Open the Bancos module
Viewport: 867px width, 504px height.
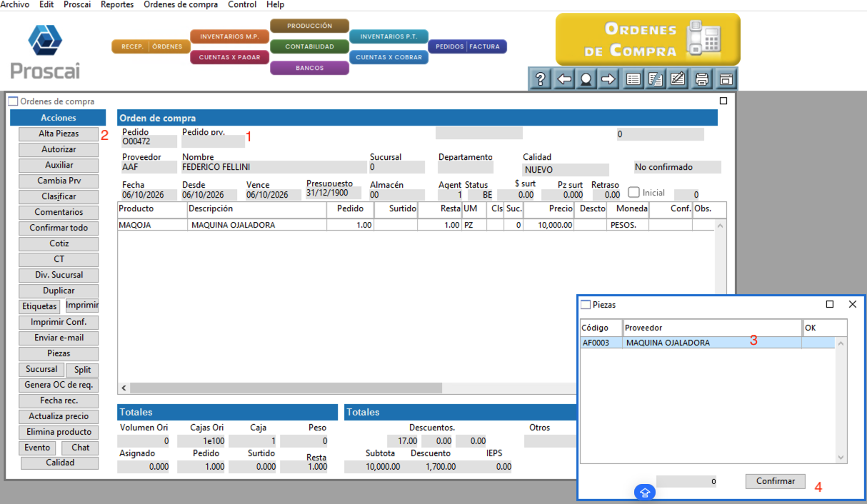pyautogui.click(x=309, y=69)
